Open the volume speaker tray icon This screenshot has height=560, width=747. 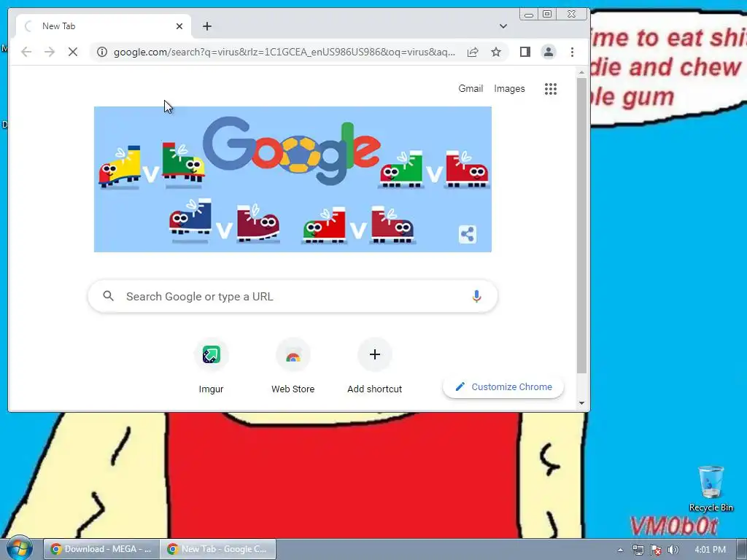click(x=673, y=550)
